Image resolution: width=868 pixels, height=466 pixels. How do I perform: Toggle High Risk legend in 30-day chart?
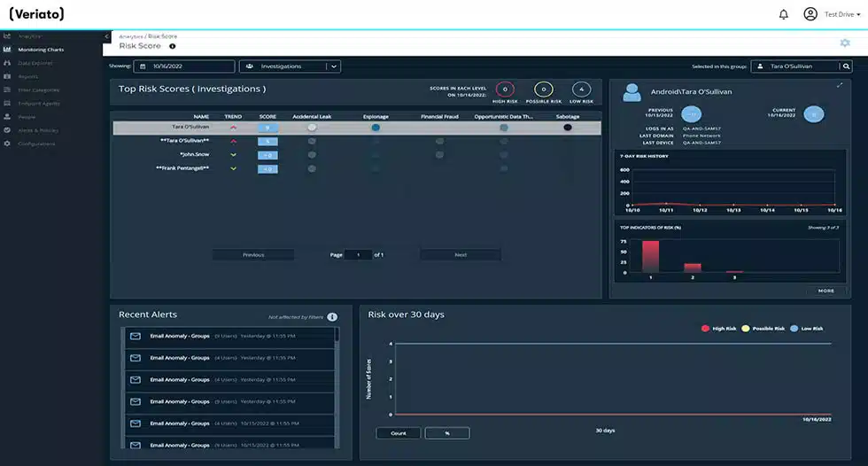(x=718, y=329)
